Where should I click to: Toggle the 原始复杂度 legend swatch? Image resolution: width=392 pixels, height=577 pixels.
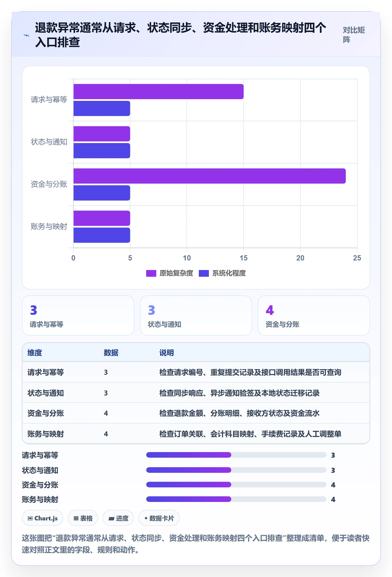[x=151, y=273]
